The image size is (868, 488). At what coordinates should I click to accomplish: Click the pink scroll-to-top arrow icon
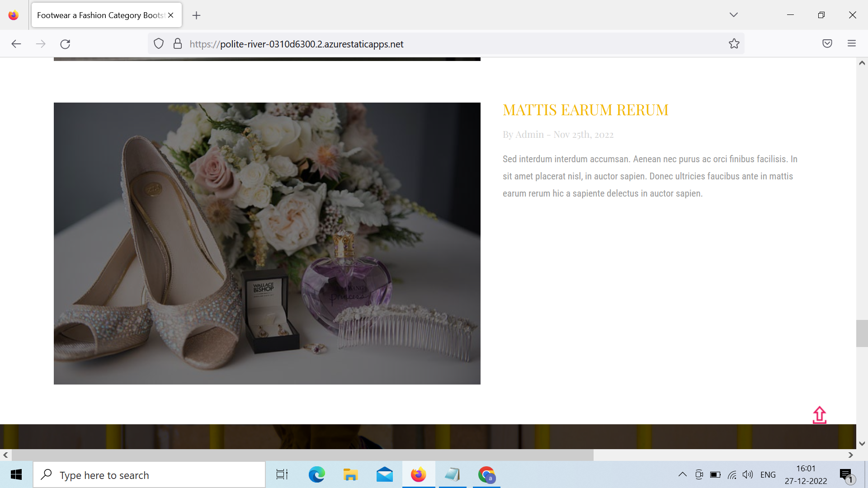(819, 415)
